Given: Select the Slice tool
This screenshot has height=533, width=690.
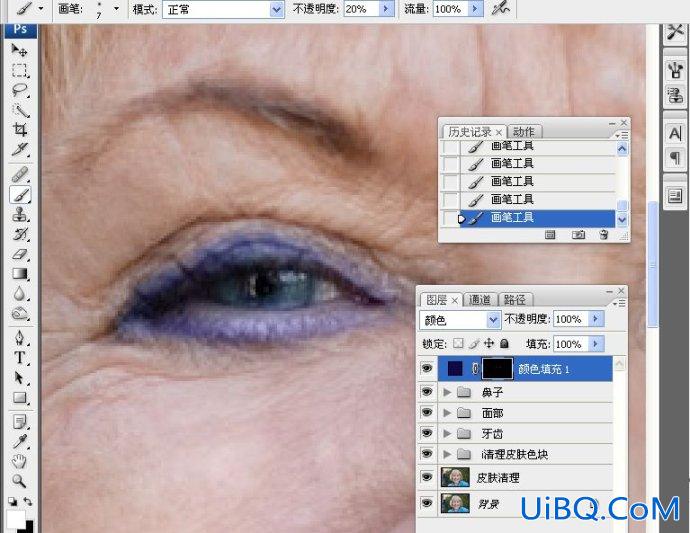Looking at the screenshot, I should pos(19,149).
